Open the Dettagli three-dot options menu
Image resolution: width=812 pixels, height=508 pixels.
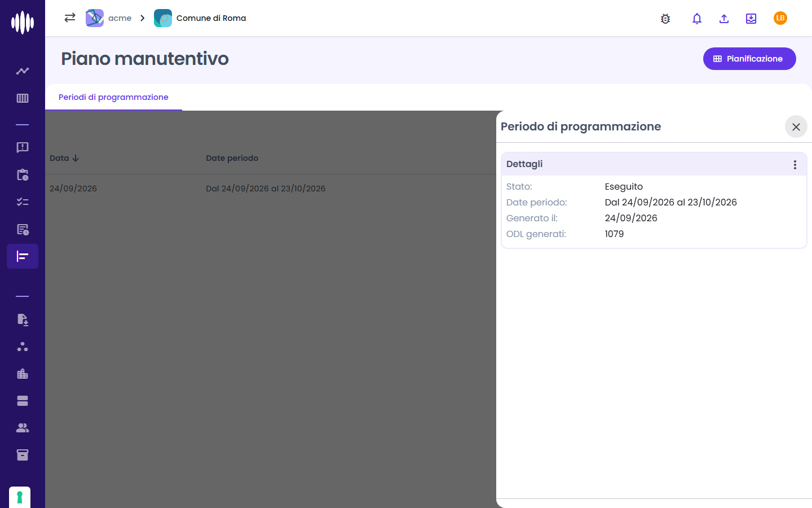coord(795,165)
